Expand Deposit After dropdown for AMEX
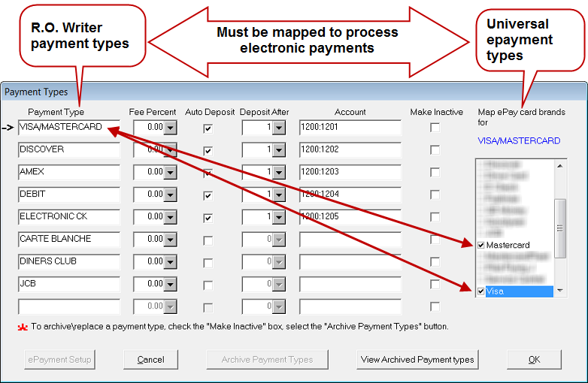Screen dimensions: 588x383 (279, 173)
